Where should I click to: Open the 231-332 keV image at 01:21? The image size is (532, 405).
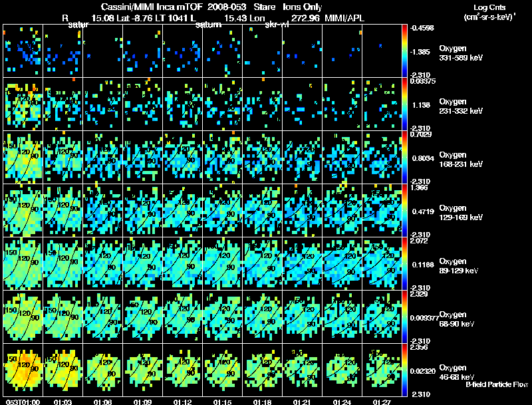[303, 104]
